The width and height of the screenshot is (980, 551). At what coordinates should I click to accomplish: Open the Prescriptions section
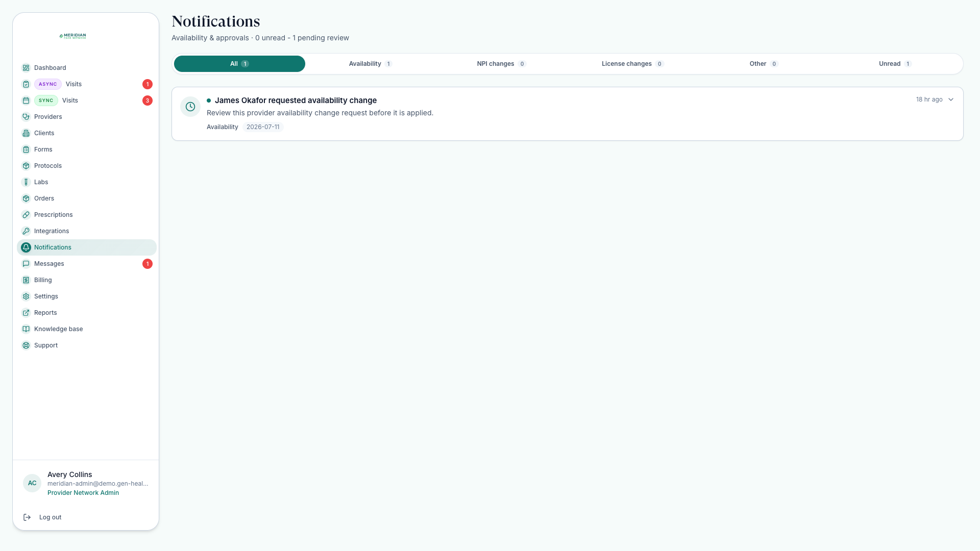[x=87, y=215]
